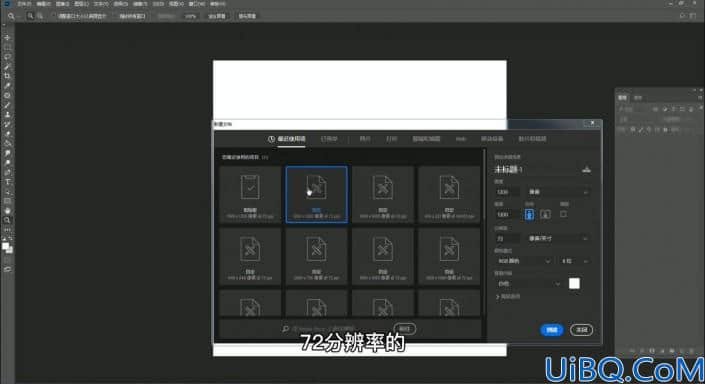Open the Layer menu

tap(81, 4)
